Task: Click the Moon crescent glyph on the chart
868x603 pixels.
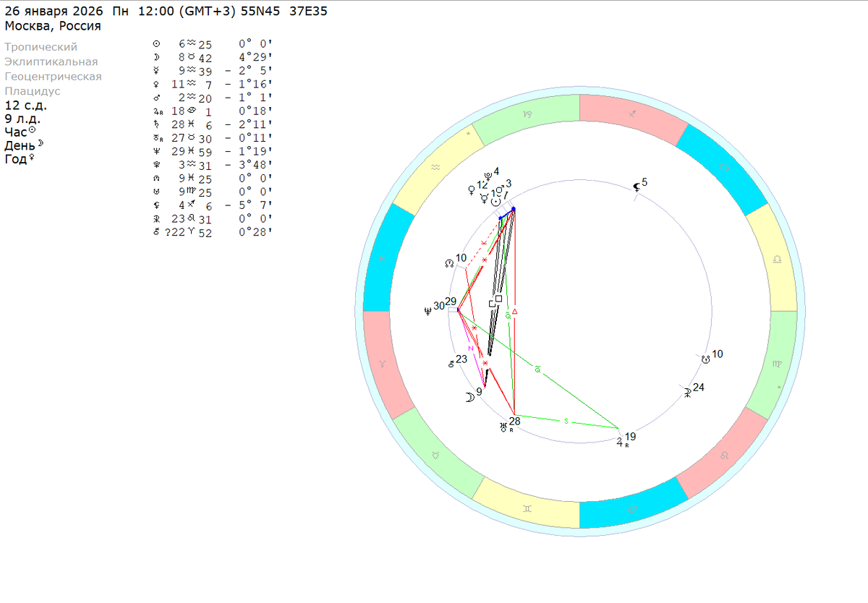Action: [469, 397]
